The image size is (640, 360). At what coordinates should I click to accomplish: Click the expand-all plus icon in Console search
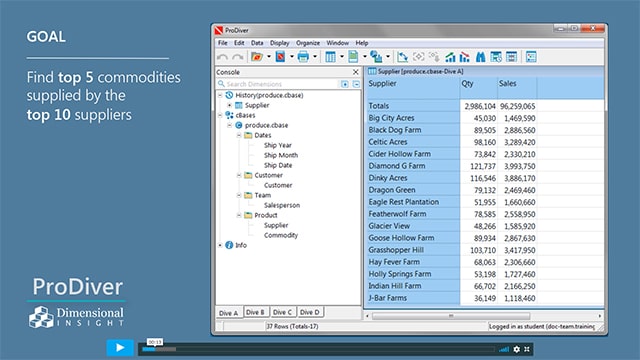(345, 84)
